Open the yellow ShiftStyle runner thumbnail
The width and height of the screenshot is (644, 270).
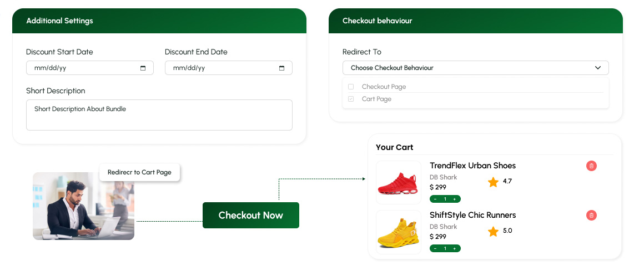(399, 232)
